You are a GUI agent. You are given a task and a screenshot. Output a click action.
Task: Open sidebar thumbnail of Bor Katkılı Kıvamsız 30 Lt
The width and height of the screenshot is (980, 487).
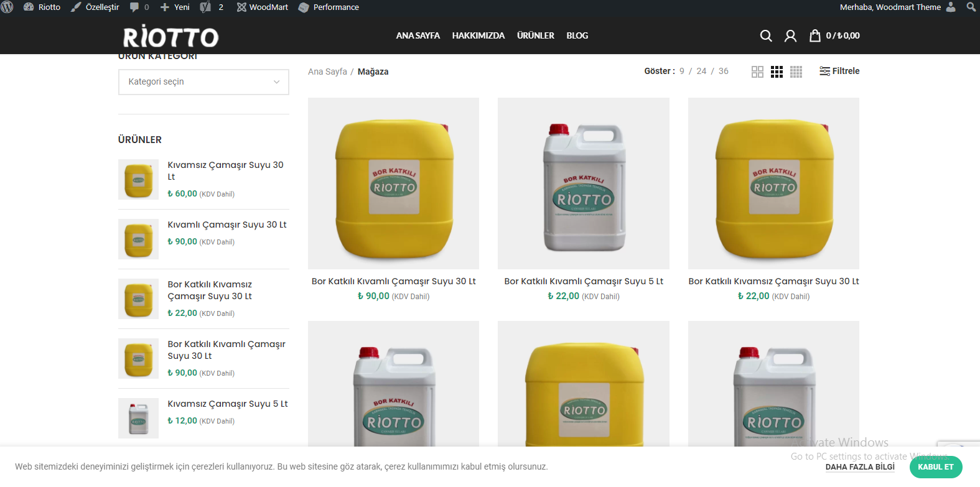138,299
